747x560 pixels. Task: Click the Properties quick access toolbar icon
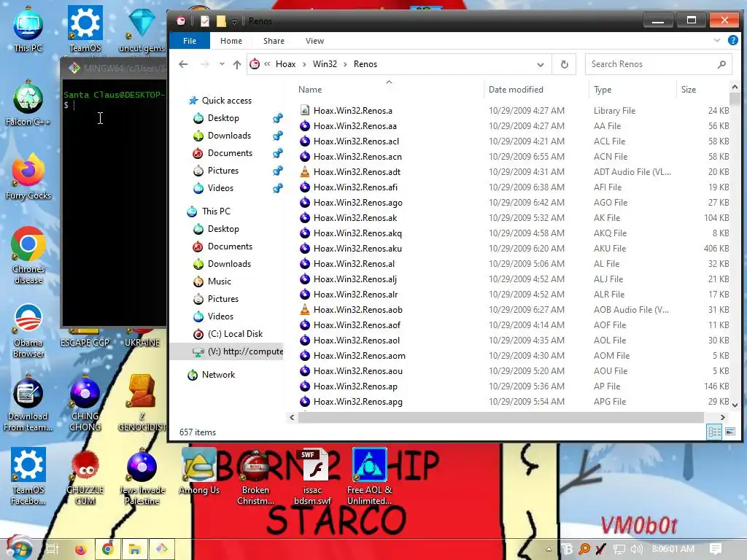[x=205, y=21]
